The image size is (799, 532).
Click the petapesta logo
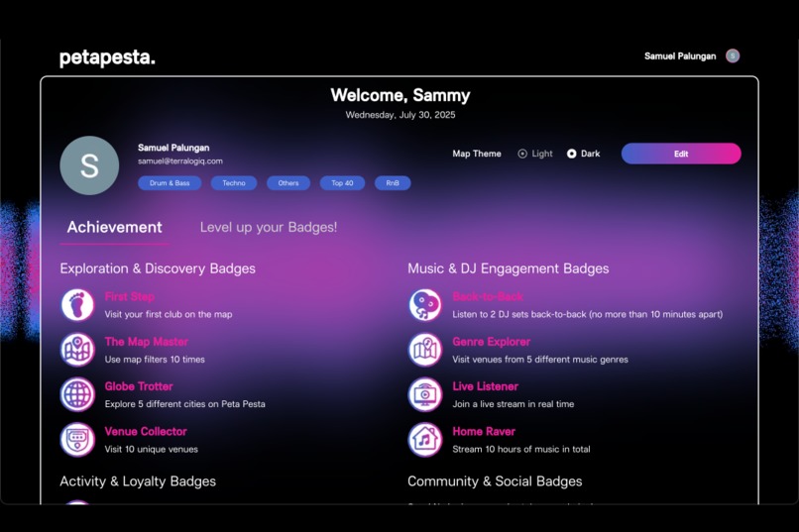[x=107, y=57]
